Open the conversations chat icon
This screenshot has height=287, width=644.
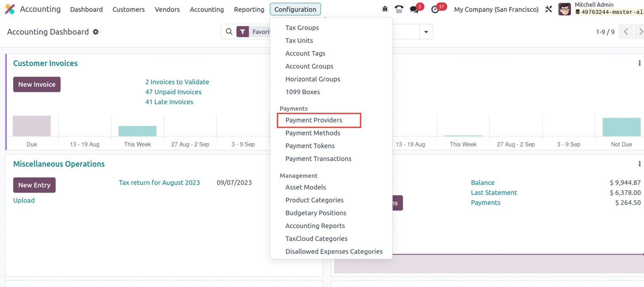[414, 9]
